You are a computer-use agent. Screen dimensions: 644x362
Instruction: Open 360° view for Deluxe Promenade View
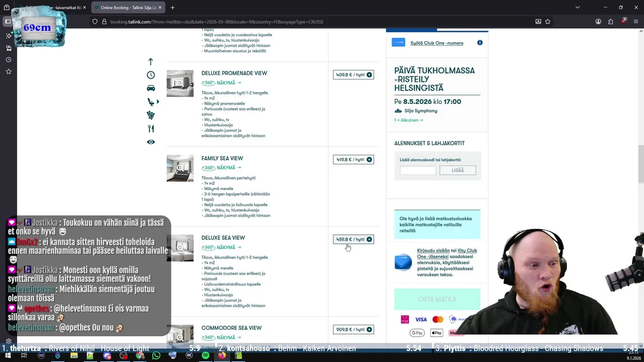tap(221, 83)
